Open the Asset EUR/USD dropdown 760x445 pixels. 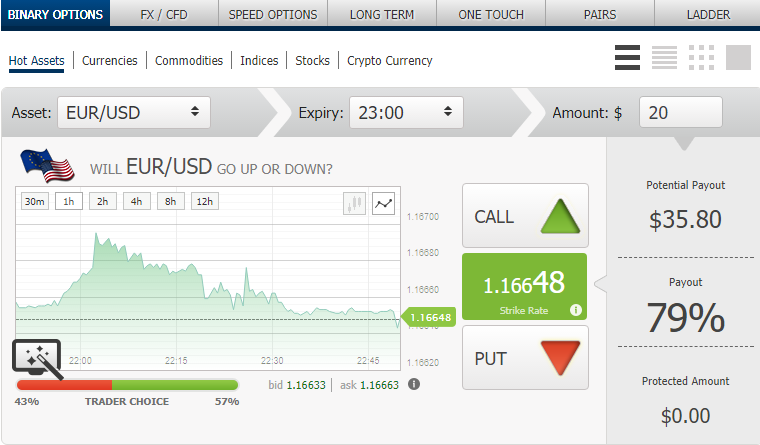[x=134, y=113]
